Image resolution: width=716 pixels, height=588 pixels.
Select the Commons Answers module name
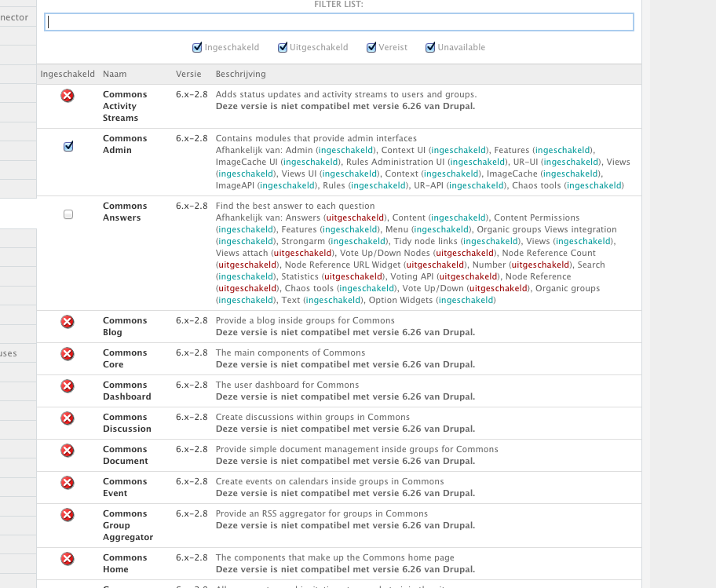coord(125,212)
